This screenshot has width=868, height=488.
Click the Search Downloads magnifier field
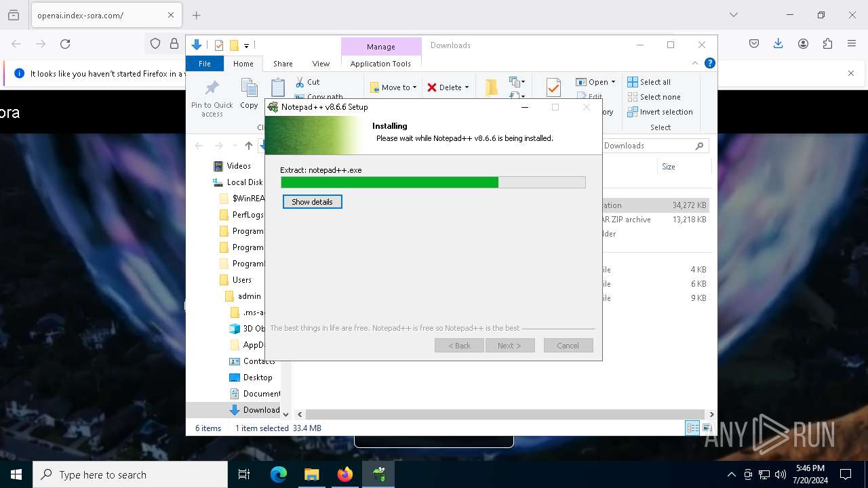pos(654,146)
